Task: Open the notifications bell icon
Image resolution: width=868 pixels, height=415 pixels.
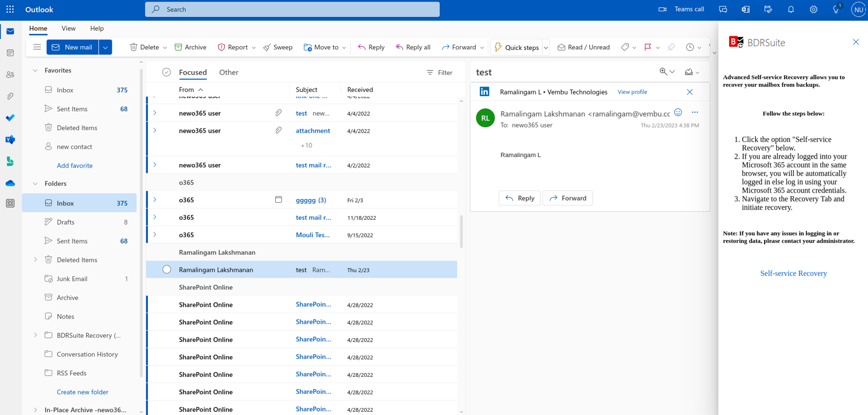Action: tap(791, 9)
